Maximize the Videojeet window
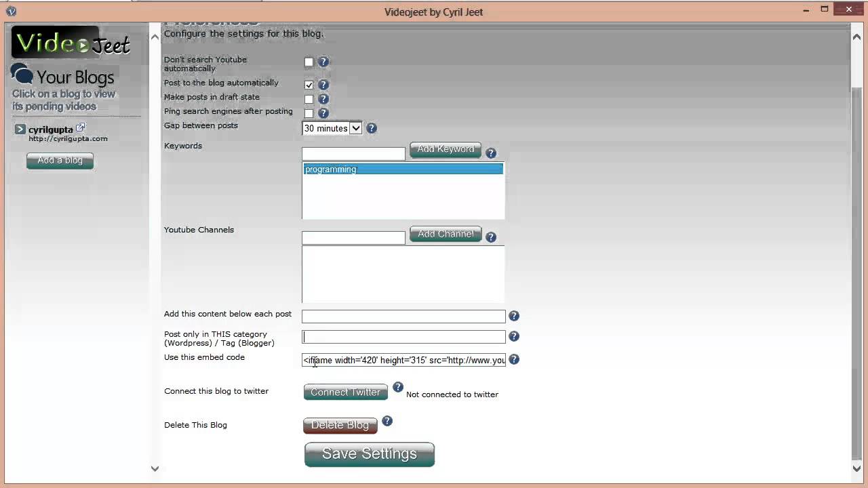This screenshot has height=488, width=868. pos(825,9)
